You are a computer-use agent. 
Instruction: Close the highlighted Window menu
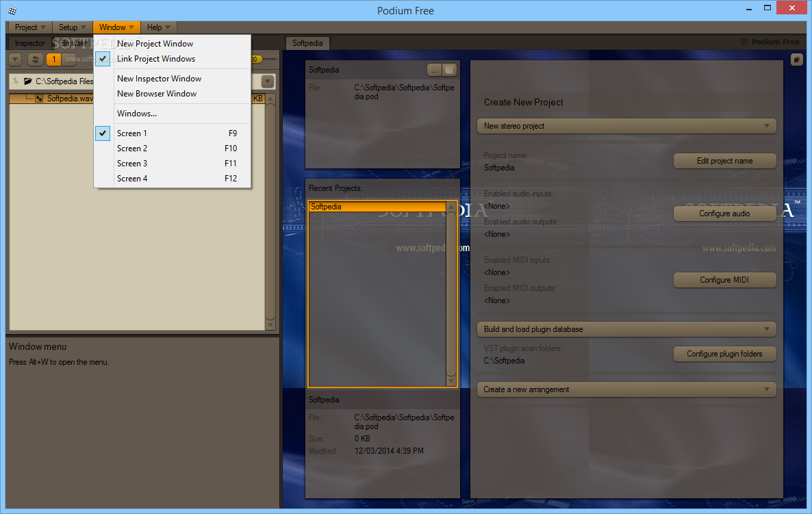click(116, 27)
